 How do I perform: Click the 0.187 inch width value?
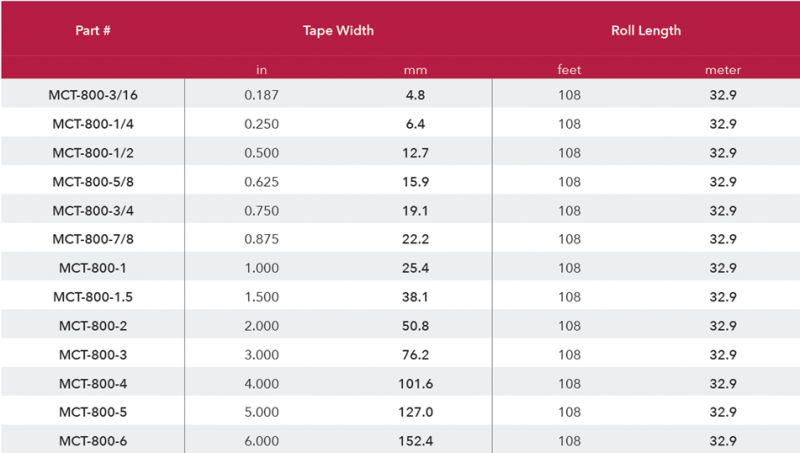(x=262, y=96)
